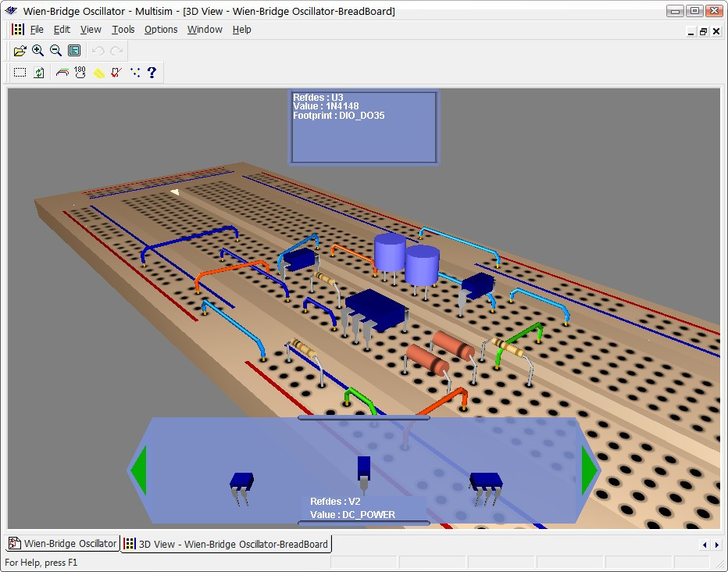Select the 3D View BreadBoard tab
Viewport: 728px width, 572px height.
227,544
